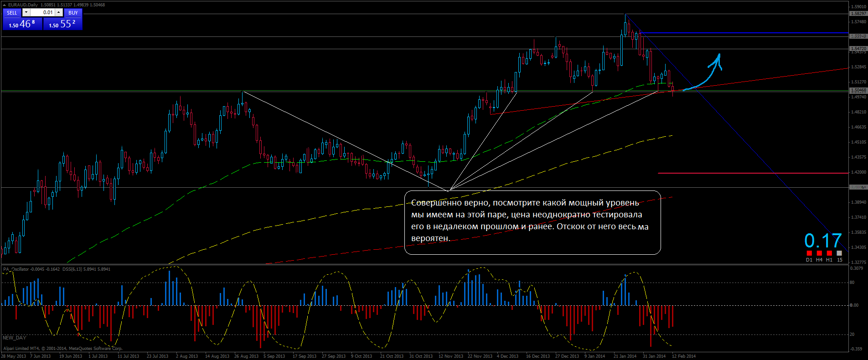Click the 1.43575 price axis value

(x=858, y=157)
